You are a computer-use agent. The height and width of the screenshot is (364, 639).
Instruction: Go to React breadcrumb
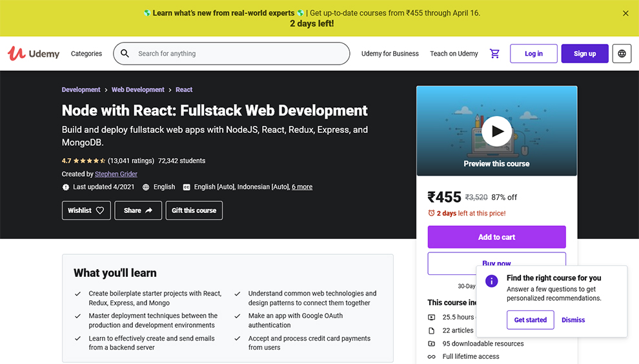click(184, 90)
